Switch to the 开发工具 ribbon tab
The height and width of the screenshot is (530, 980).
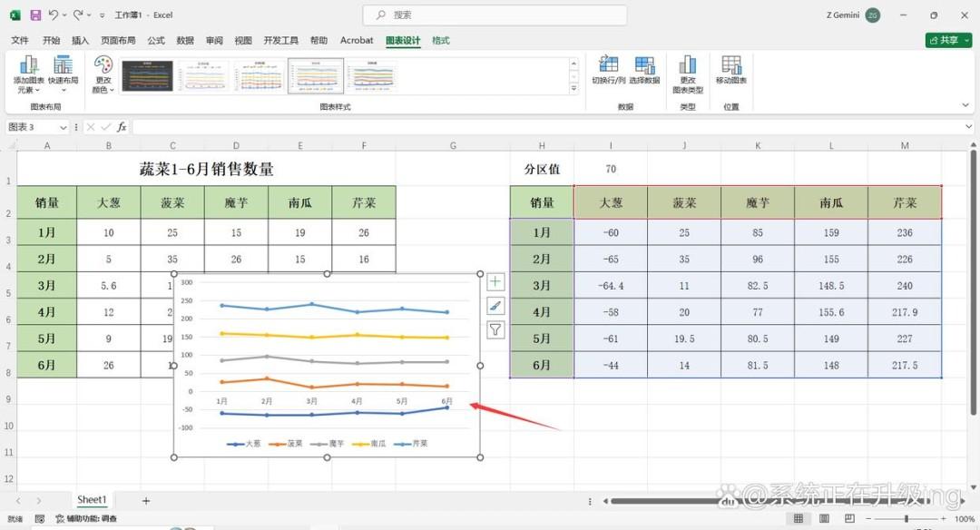[x=280, y=40]
